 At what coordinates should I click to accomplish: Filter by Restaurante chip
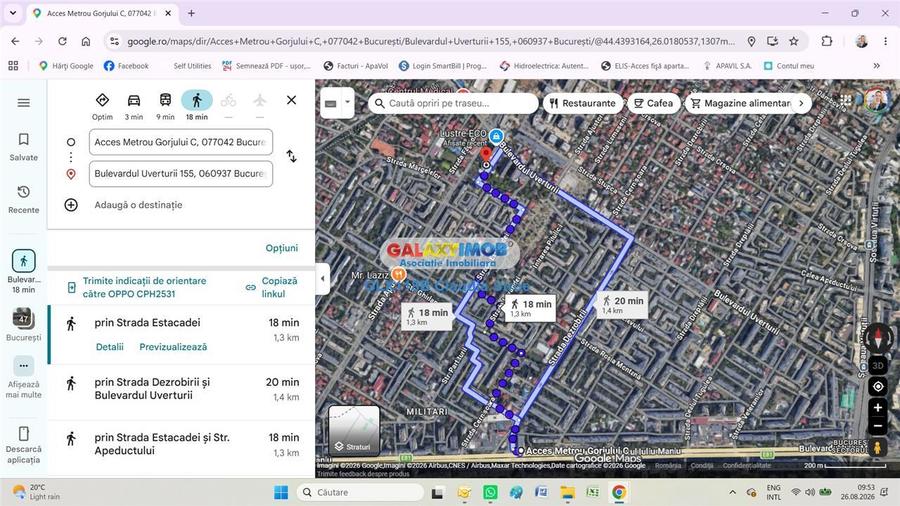583,103
